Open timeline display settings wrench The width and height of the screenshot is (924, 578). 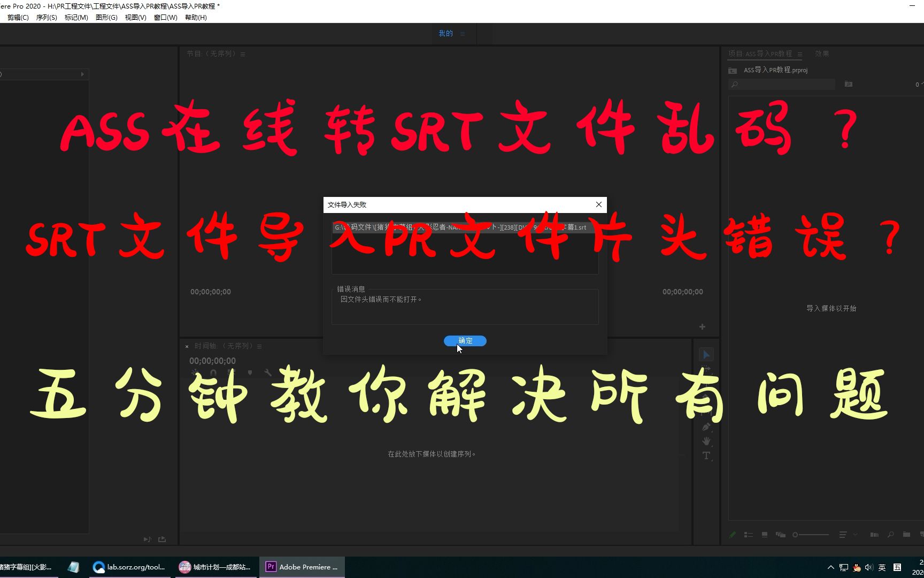pyautogui.click(x=268, y=372)
